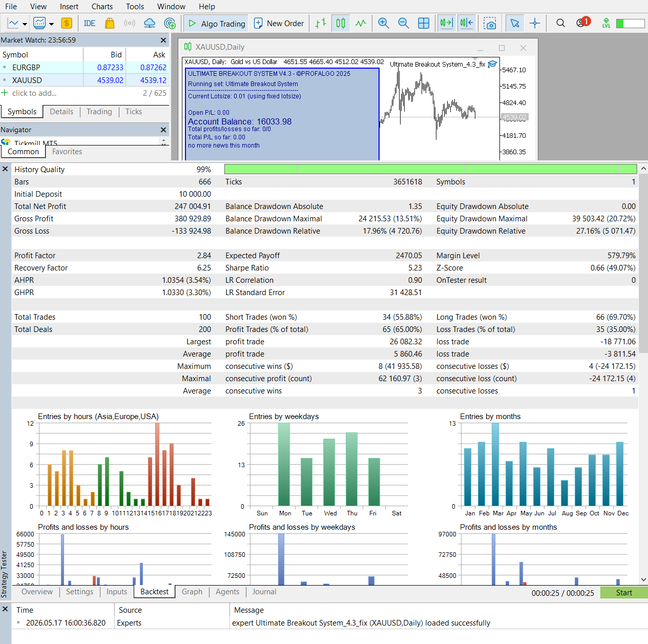Screen dimensions: 648x644
Task: Click the green History Quality bar
Action: [x=430, y=169]
